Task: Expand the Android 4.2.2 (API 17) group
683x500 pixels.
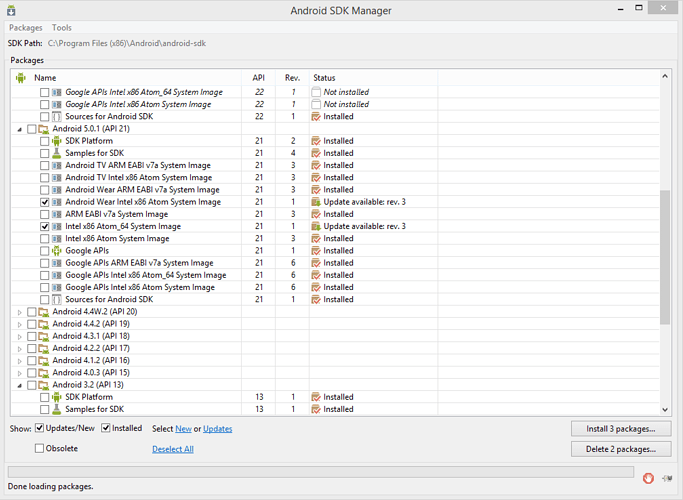Action: coord(20,348)
